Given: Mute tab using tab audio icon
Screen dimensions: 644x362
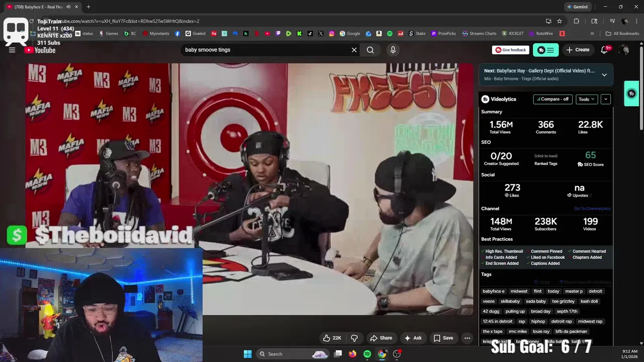Looking at the screenshot, I should (68, 7).
